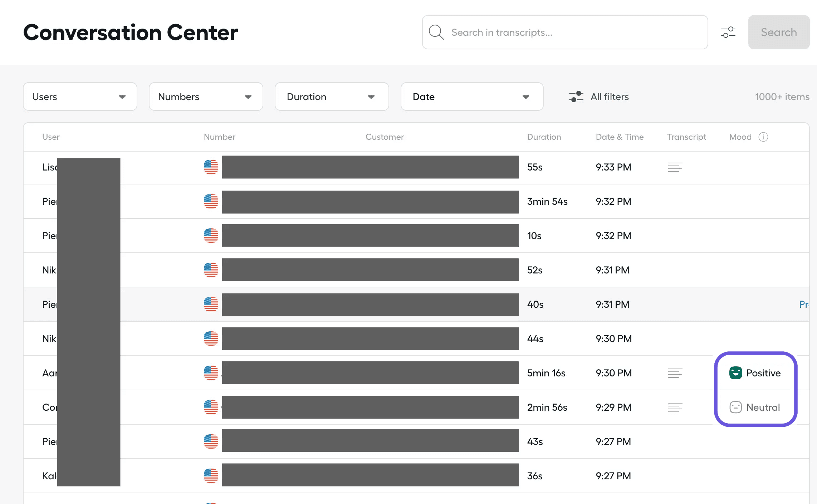Screen dimensions: 817x504
Task: Open the Duration filter dropdown
Action: click(x=331, y=97)
